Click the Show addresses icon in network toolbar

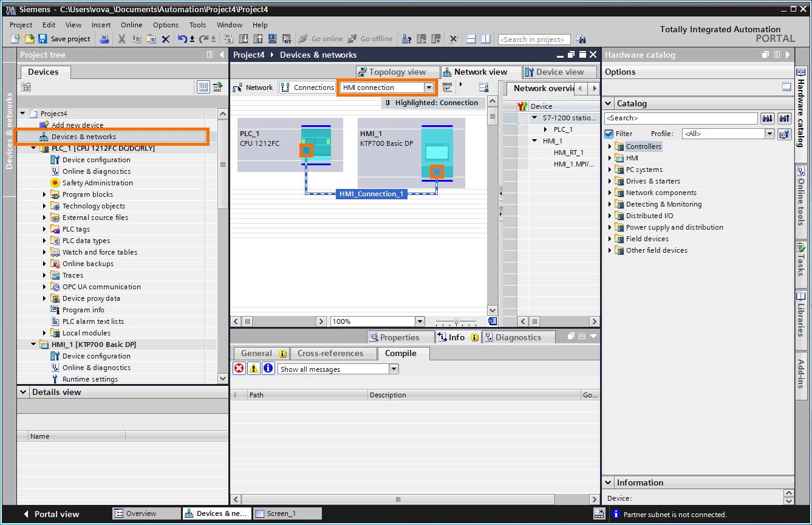coord(448,87)
